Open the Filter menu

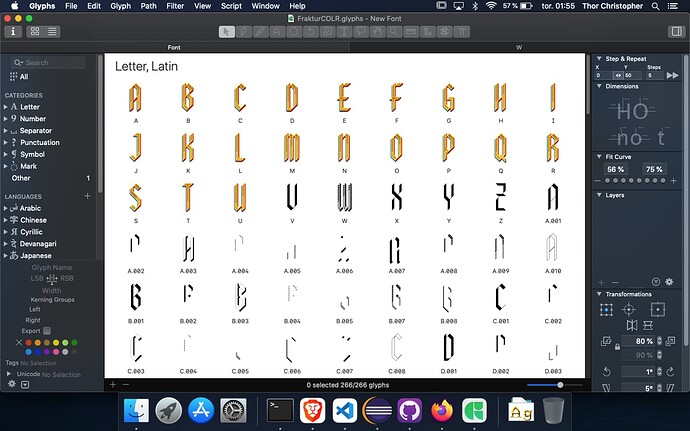[x=175, y=6]
